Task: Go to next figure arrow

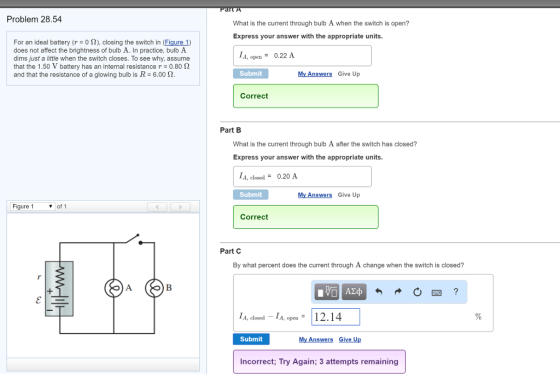Action: (180, 206)
